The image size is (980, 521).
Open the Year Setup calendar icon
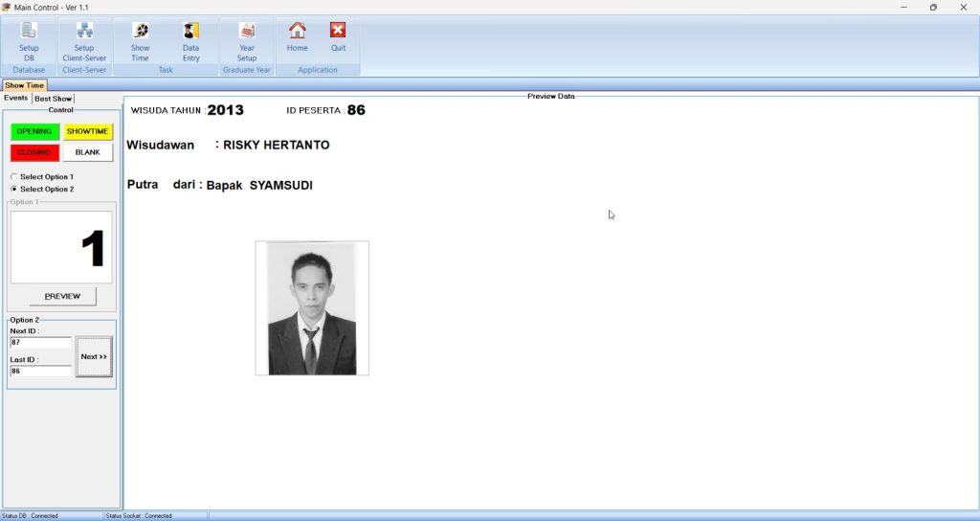[247, 30]
